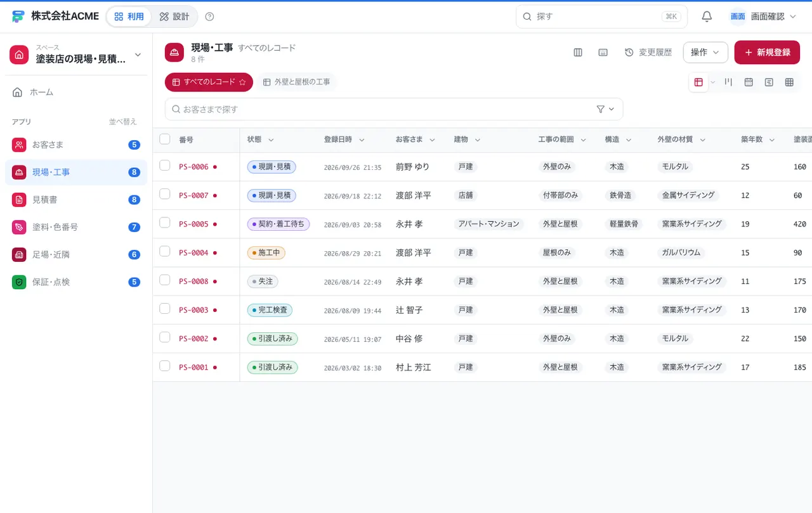Screen dimensions: 812x513
Task: Check the box for row PS-0007
Action: 165,194
